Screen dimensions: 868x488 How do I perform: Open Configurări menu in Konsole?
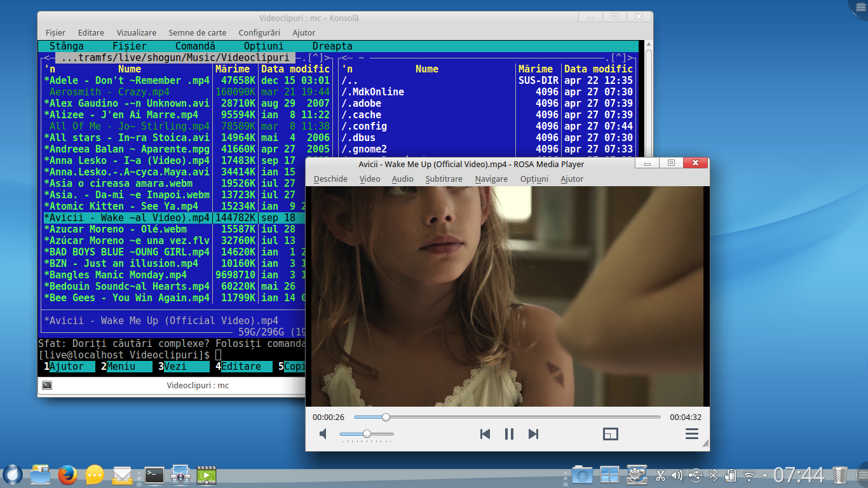click(x=259, y=32)
